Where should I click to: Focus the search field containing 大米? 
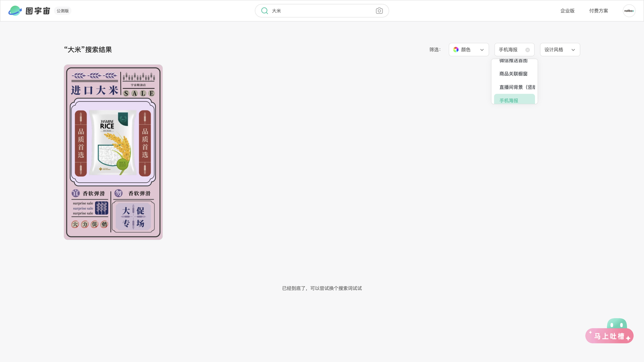[x=322, y=11]
